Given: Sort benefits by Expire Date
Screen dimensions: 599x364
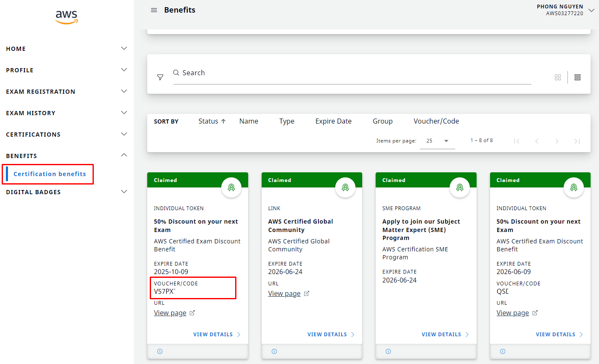Looking at the screenshot, I should click(x=333, y=121).
